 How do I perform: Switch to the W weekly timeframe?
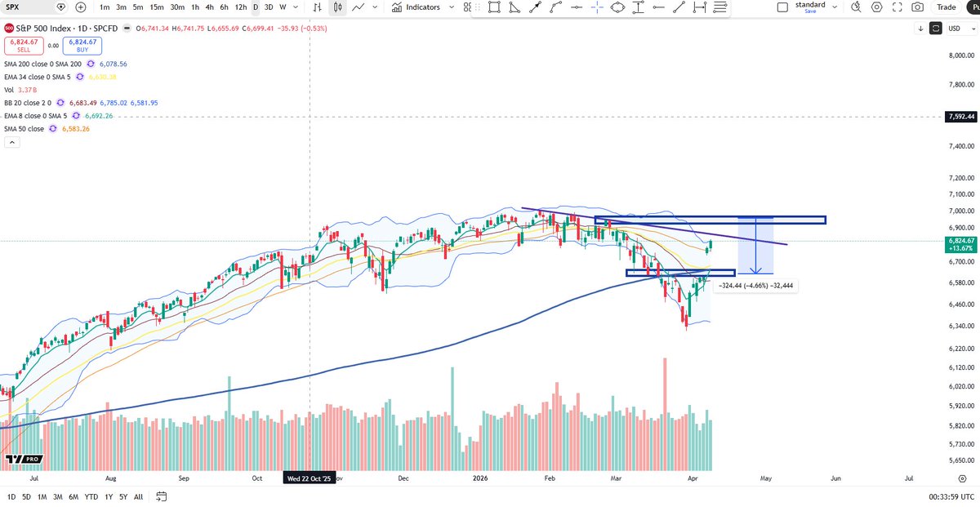point(283,7)
